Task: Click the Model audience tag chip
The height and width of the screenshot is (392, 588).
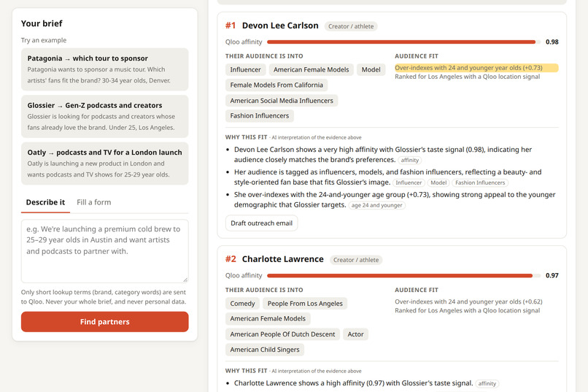Action: 371,70
